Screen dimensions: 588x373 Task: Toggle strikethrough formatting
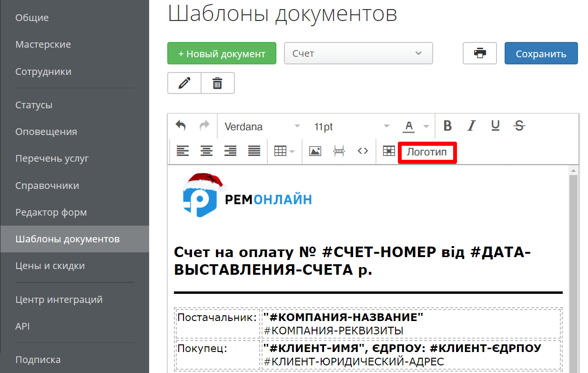click(x=519, y=125)
